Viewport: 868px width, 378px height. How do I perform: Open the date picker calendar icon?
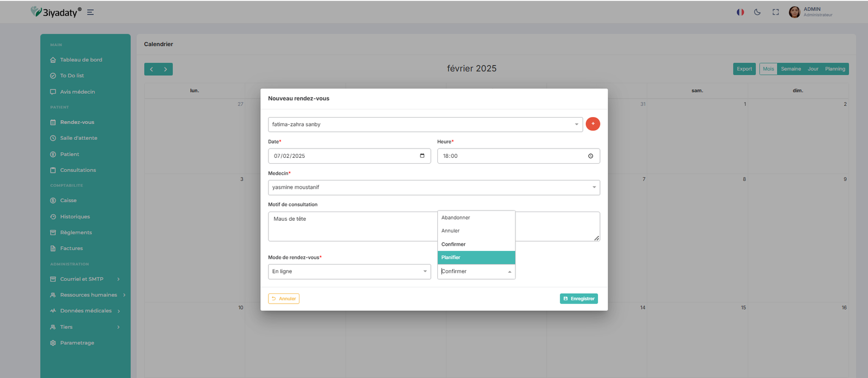(x=422, y=156)
